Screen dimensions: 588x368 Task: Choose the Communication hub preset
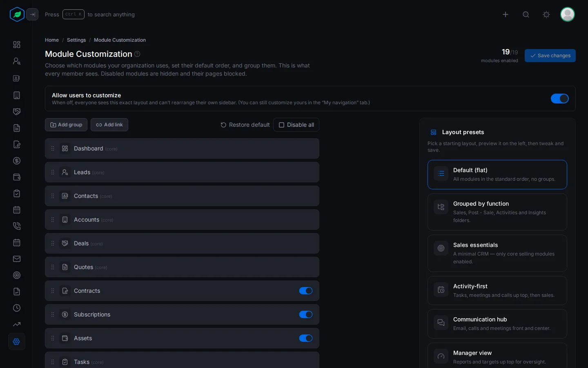(497, 324)
